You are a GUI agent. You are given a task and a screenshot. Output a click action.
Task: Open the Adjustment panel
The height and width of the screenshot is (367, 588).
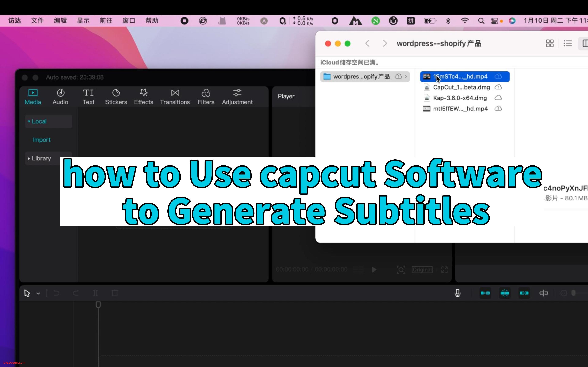237,96
